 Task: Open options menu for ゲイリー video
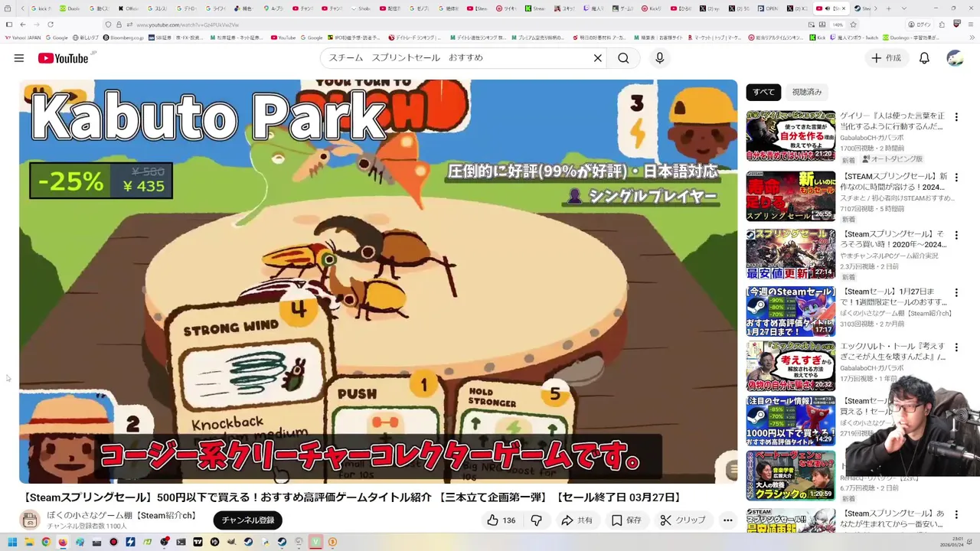tap(956, 117)
